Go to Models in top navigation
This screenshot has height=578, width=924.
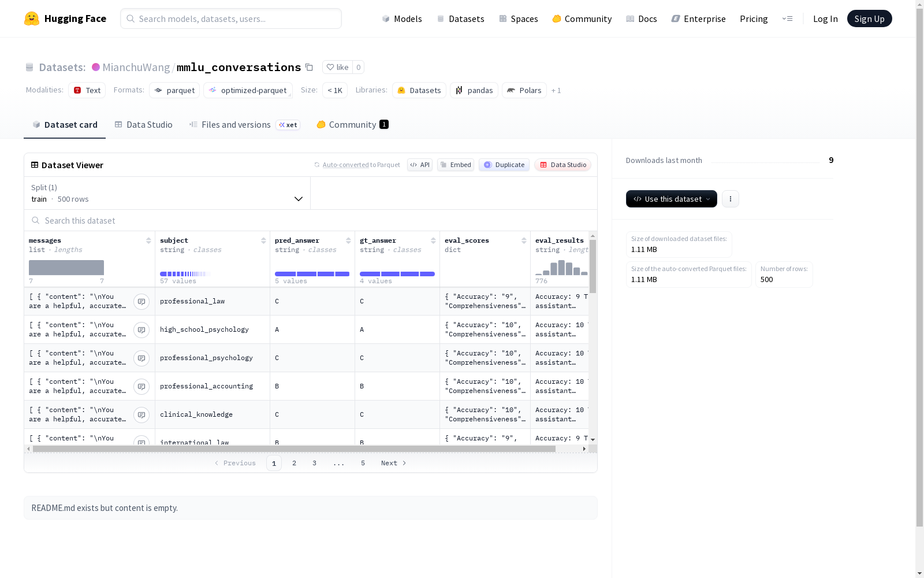click(x=402, y=18)
